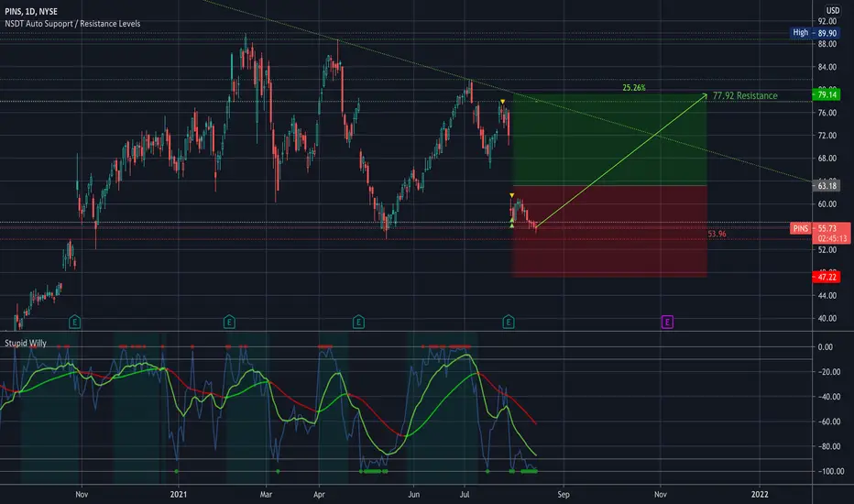Click the red 53.96 level label
The image size is (854, 504).
click(x=717, y=234)
